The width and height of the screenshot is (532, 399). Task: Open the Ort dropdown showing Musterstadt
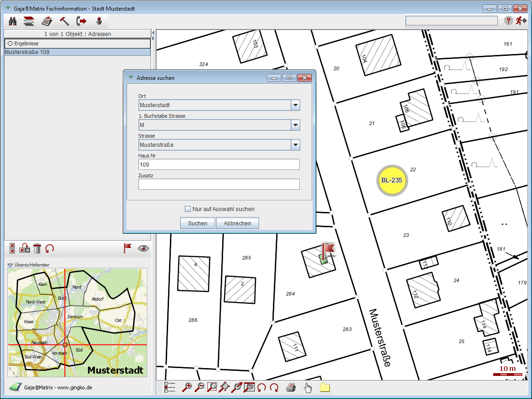(296, 105)
